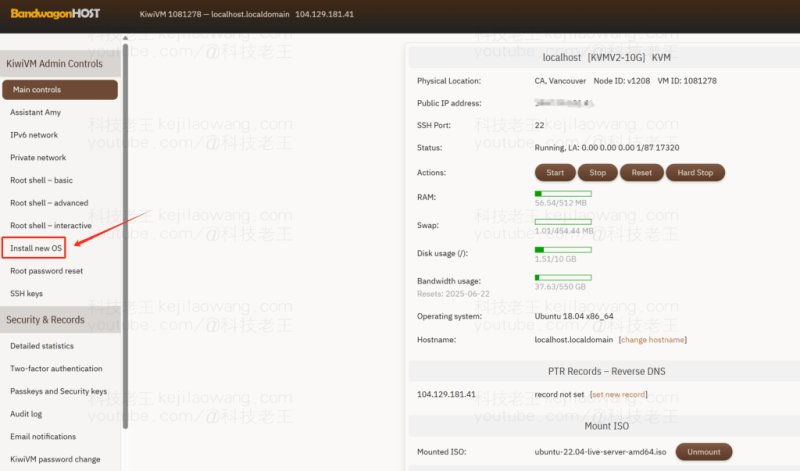Open Root shell – interactive
Viewport: 800px width, 471px height.
coord(51,226)
